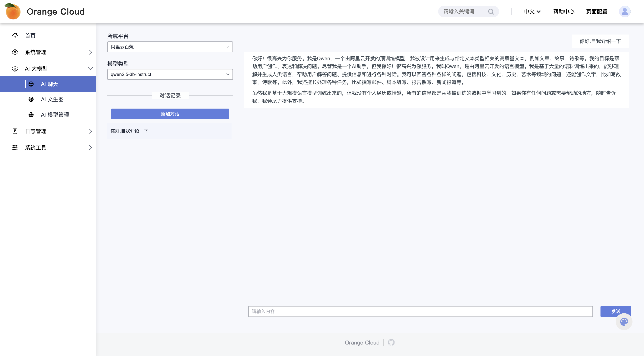This screenshot has width=644, height=356.
Task: Click the grid icon beside 系统工具
Action: (15, 148)
